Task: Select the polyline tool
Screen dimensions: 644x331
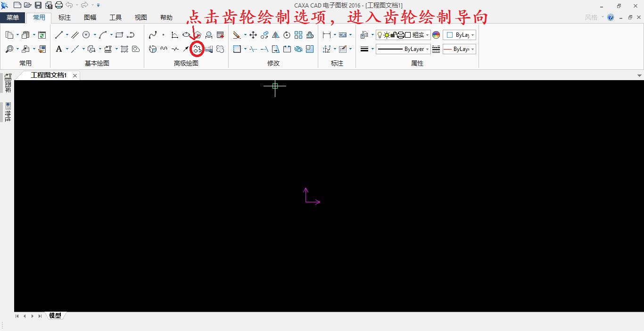Action: (131, 35)
